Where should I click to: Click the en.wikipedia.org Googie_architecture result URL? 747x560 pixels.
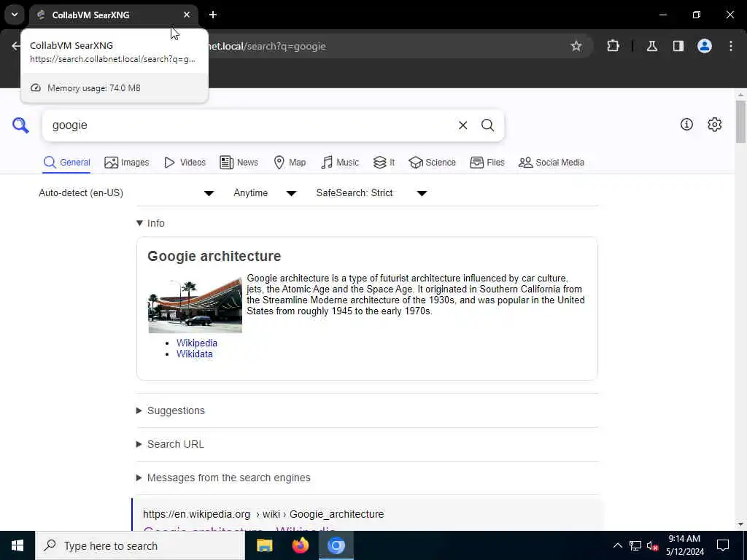[263, 514]
